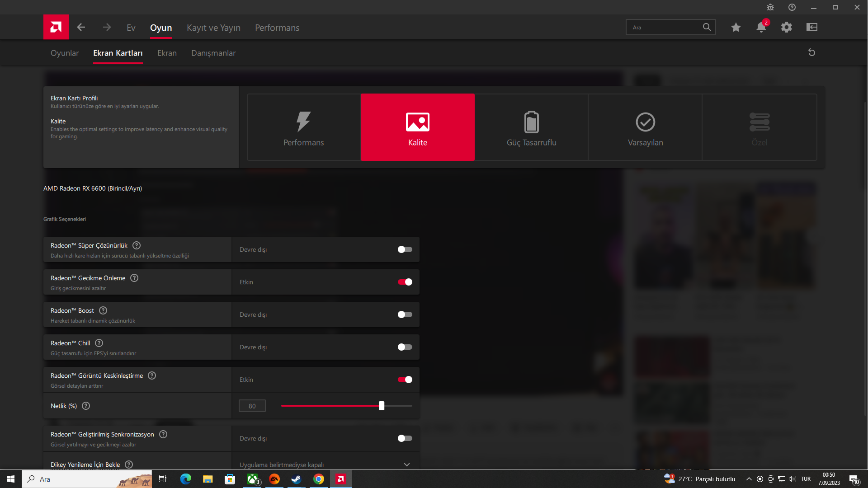The image size is (868, 488).
Task: Select the Ekran Kartları sub-tab
Action: point(118,53)
